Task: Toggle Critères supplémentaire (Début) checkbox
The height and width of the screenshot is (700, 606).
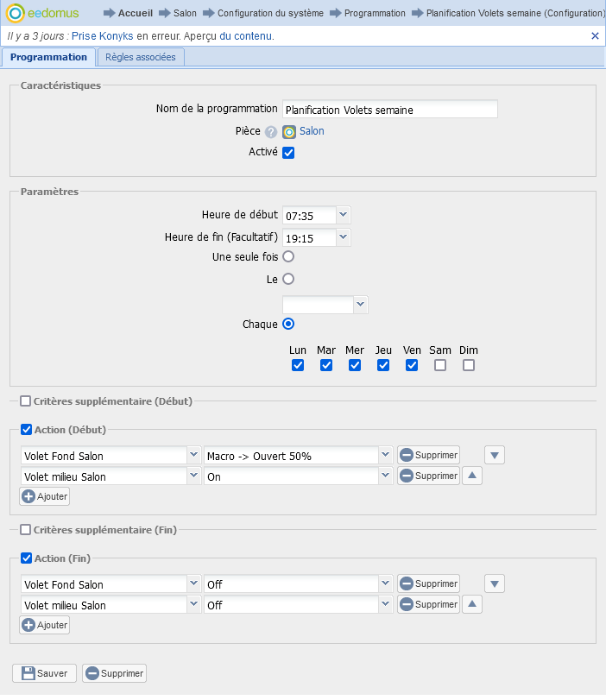Action: coord(25,401)
